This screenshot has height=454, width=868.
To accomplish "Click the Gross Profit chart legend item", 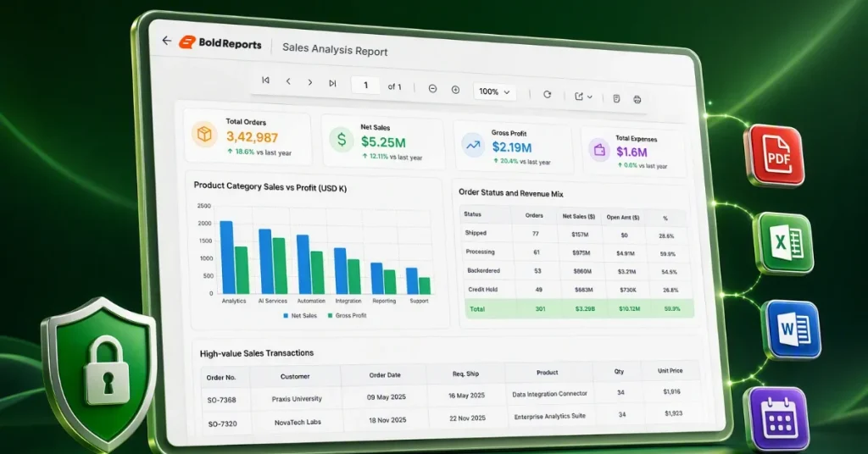I will pyautogui.click(x=347, y=315).
